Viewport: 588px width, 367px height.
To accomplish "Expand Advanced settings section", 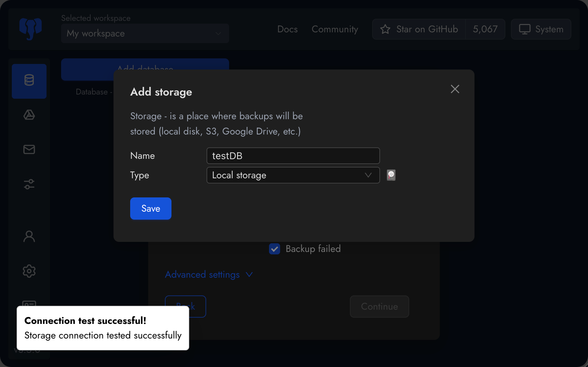I will coord(209,275).
